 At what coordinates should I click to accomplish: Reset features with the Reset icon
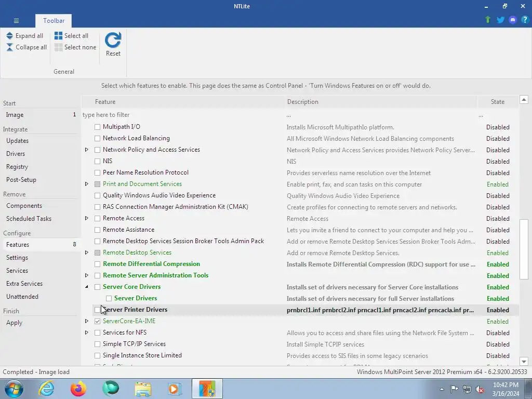[113, 40]
